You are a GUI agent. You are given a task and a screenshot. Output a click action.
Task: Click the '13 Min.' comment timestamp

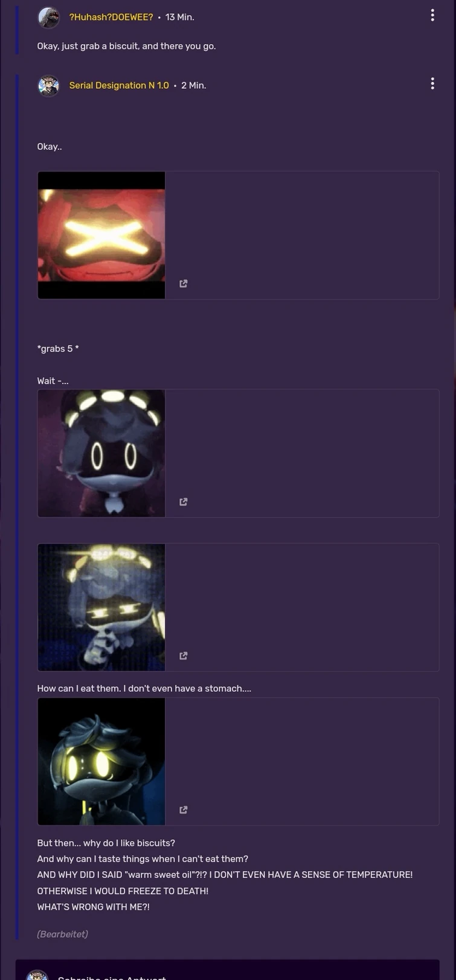point(180,18)
